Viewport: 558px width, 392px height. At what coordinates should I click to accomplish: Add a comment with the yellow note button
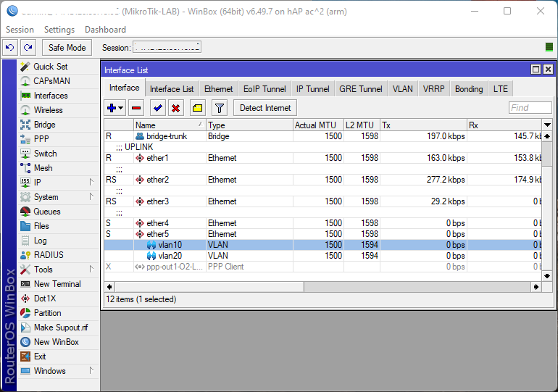coord(198,108)
